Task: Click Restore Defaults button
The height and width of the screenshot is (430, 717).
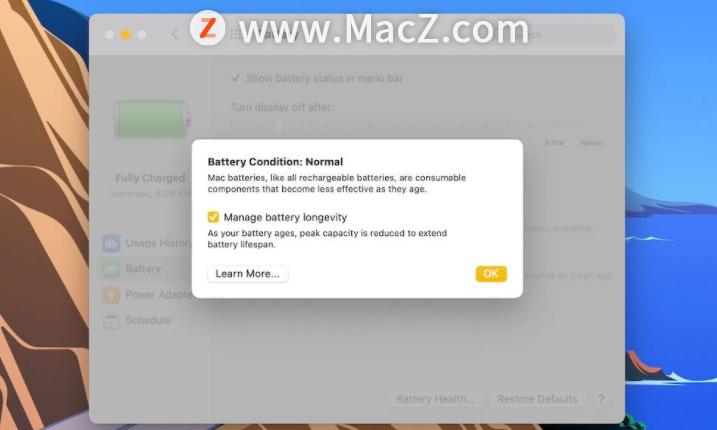Action: pos(537,399)
